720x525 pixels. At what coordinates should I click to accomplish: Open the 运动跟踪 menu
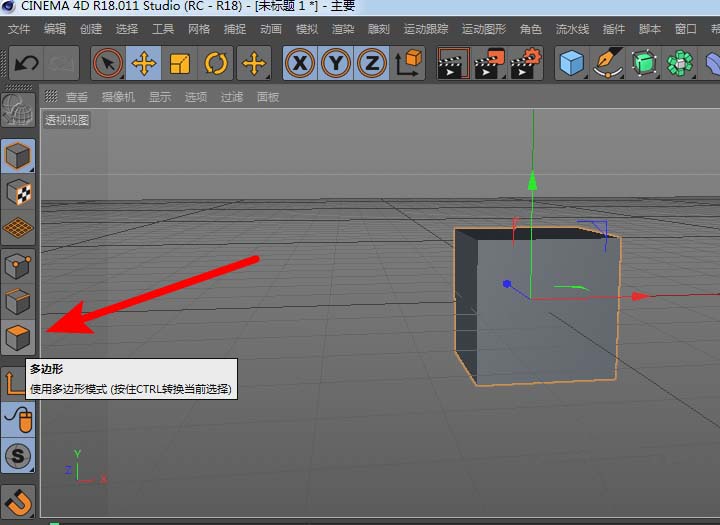426,29
